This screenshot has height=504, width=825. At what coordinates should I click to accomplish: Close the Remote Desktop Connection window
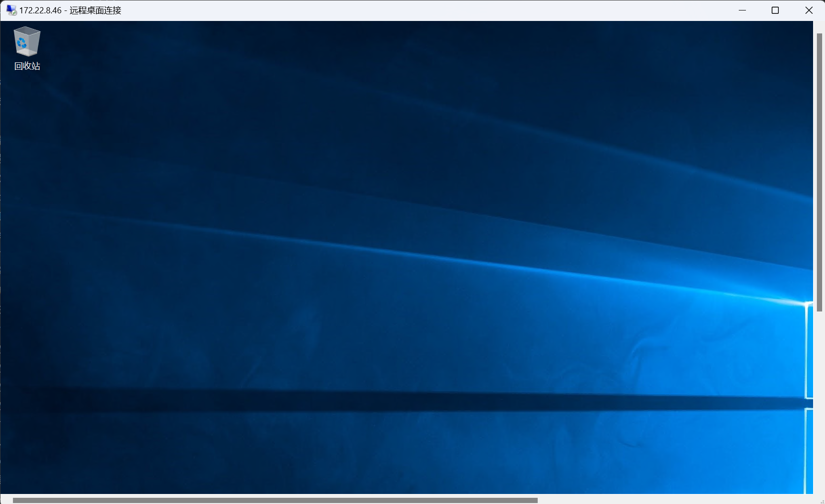click(809, 10)
